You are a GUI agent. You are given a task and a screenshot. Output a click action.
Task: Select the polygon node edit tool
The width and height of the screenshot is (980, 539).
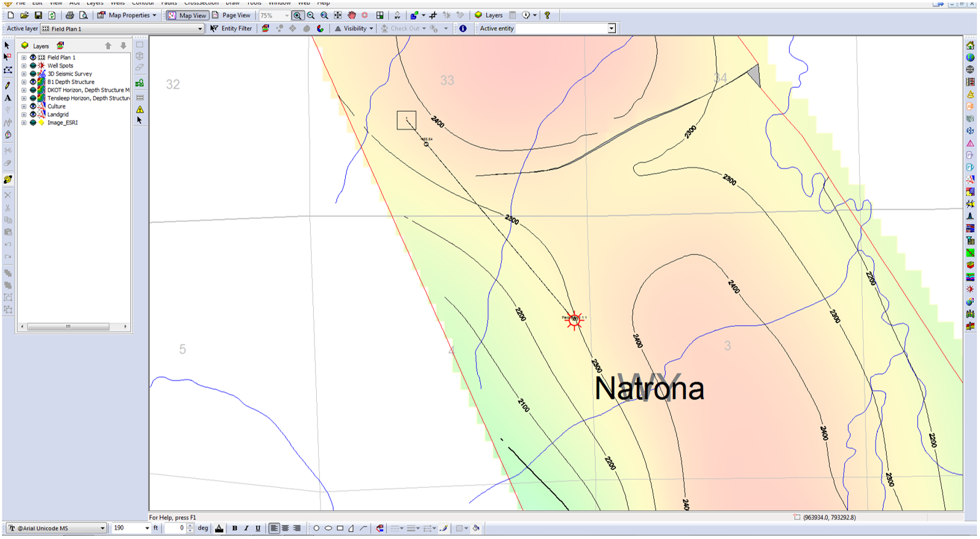pos(7,70)
